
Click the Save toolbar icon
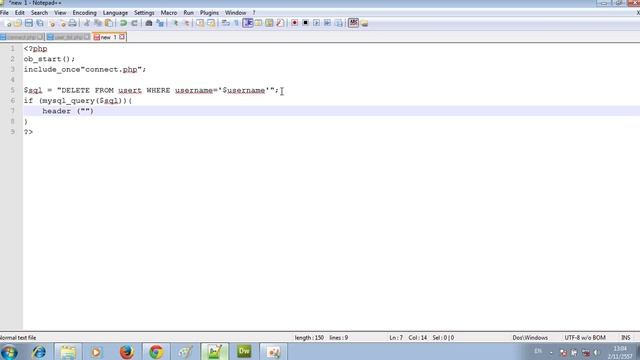pos(29,23)
